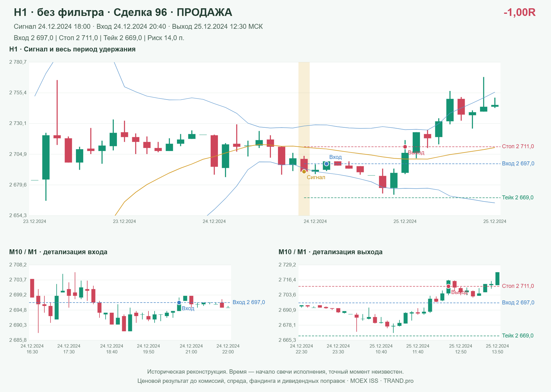551x392 pixels.
Task: Click the 2 665,3 axis label in exit chart
Action: [x=287, y=340]
